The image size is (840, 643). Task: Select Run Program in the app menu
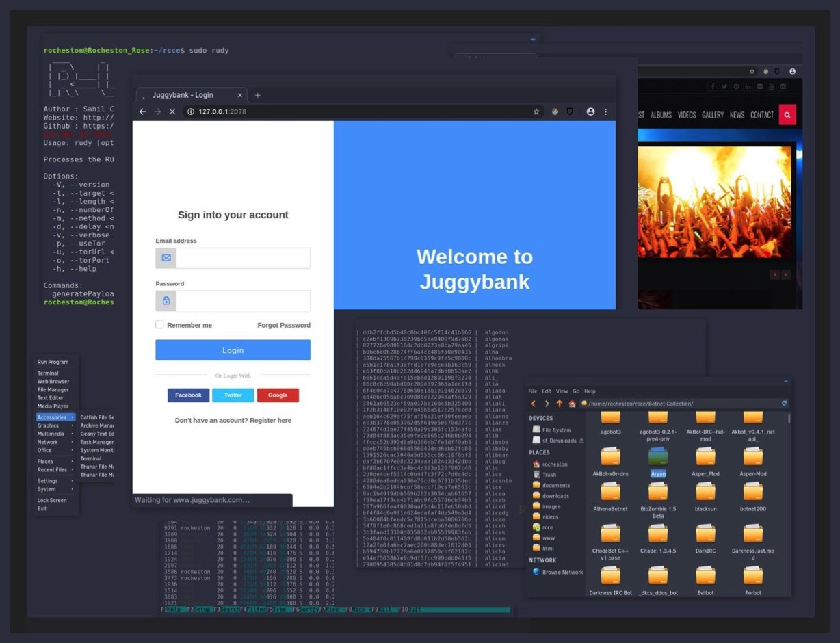53,362
